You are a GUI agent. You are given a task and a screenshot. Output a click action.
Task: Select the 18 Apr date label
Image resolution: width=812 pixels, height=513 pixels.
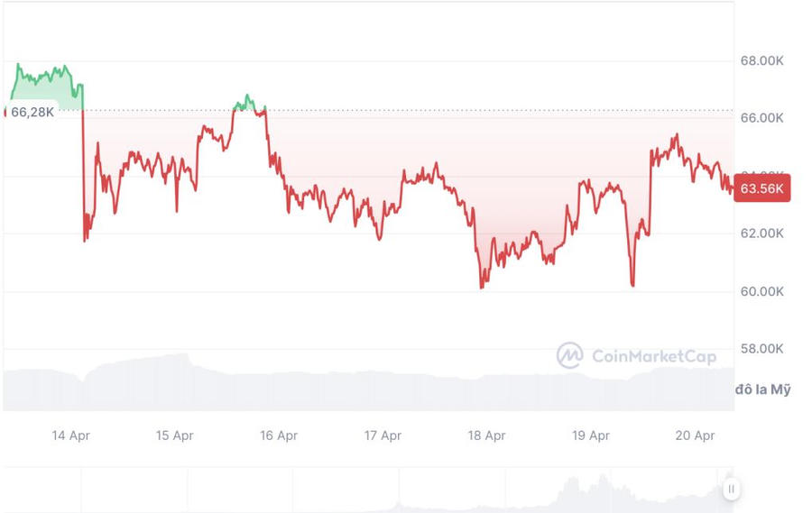pos(486,435)
